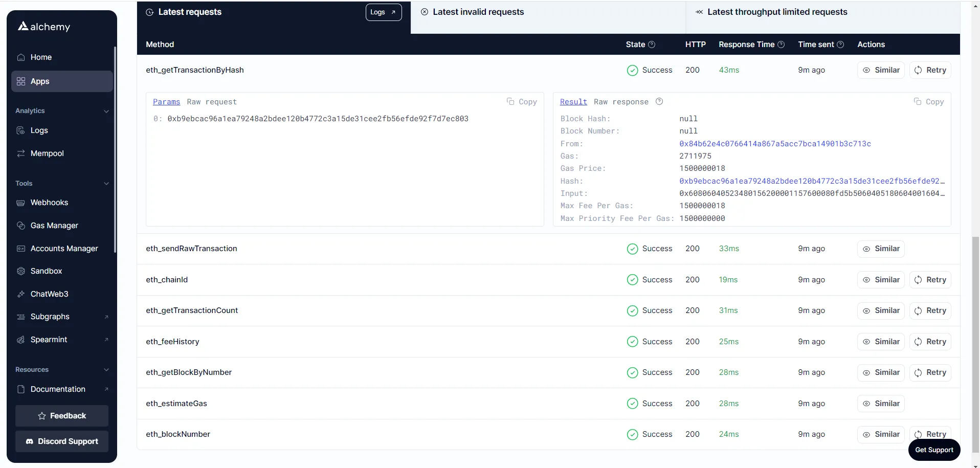Retry the eth_getTransactionByHash request

930,70
